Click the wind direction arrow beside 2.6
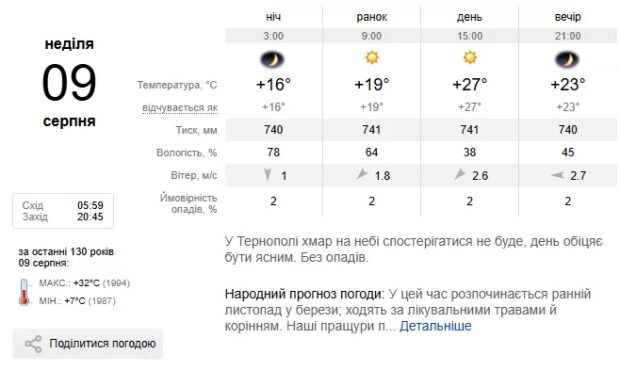The height and width of the screenshot is (370, 620). click(x=460, y=174)
